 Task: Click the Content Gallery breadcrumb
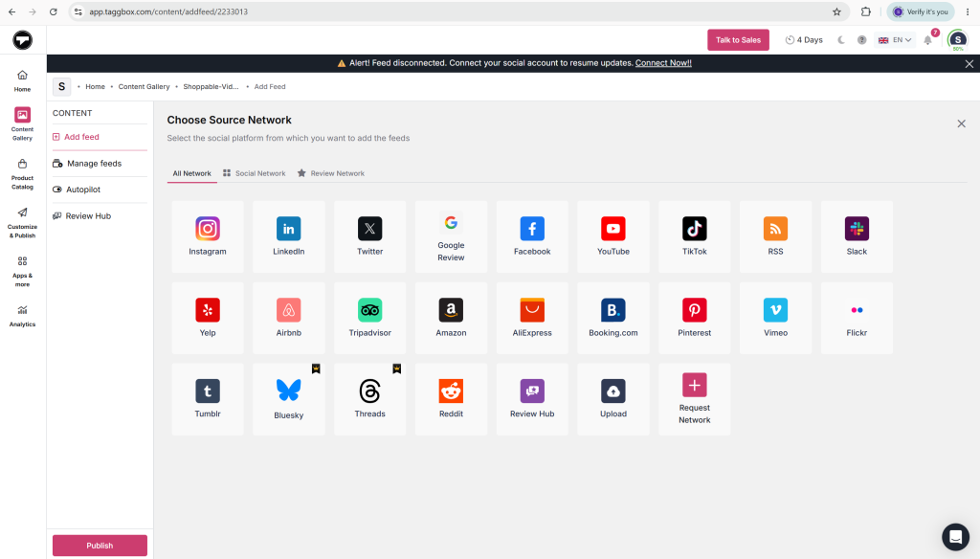click(144, 87)
